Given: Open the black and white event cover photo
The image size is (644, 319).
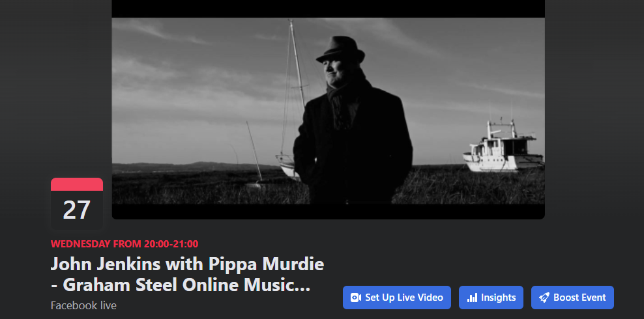Looking at the screenshot, I should tap(328, 109).
